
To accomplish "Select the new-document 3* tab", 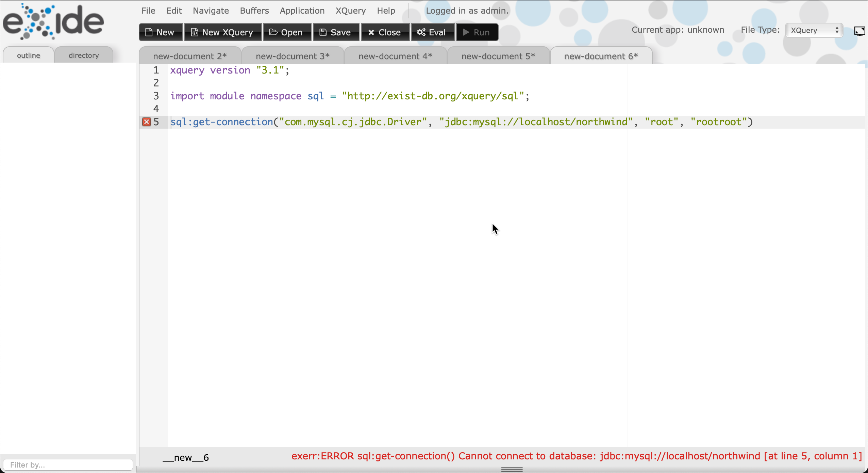I will (x=293, y=56).
